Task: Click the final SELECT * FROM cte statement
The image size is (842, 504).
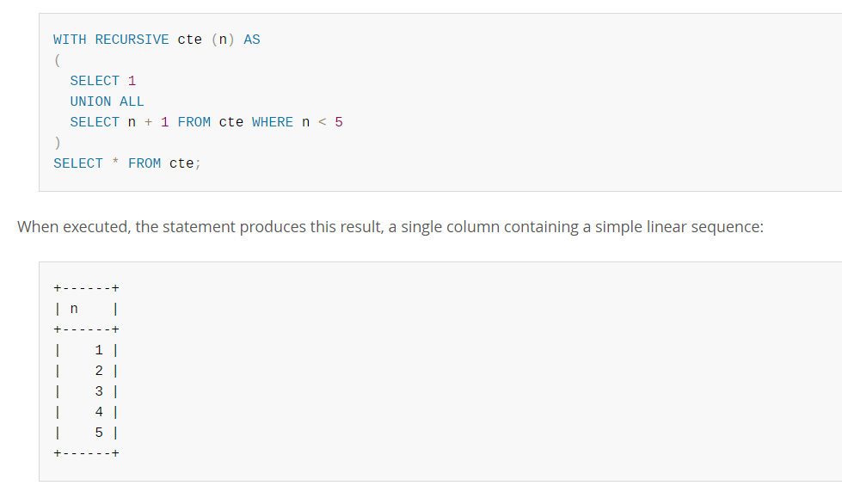Action: pos(127,163)
